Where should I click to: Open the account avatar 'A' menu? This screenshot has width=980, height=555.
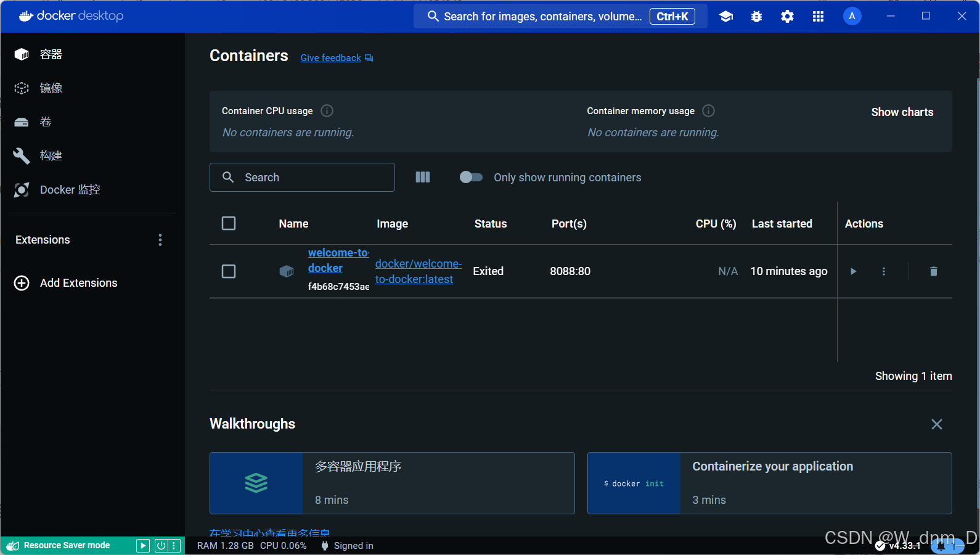852,17
